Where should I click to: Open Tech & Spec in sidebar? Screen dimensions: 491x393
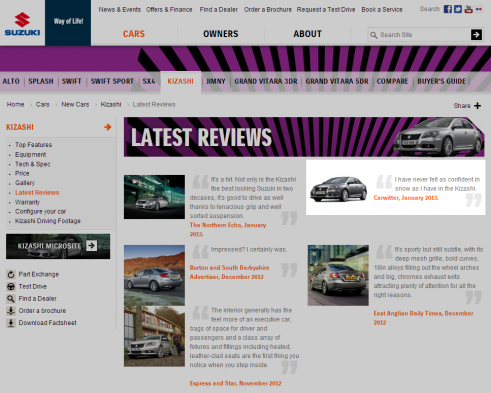pos(33,164)
